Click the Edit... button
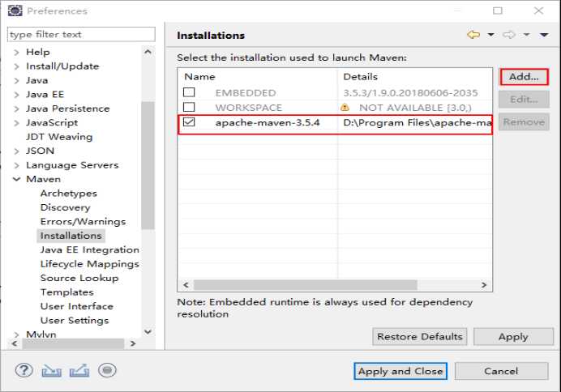 point(524,100)
